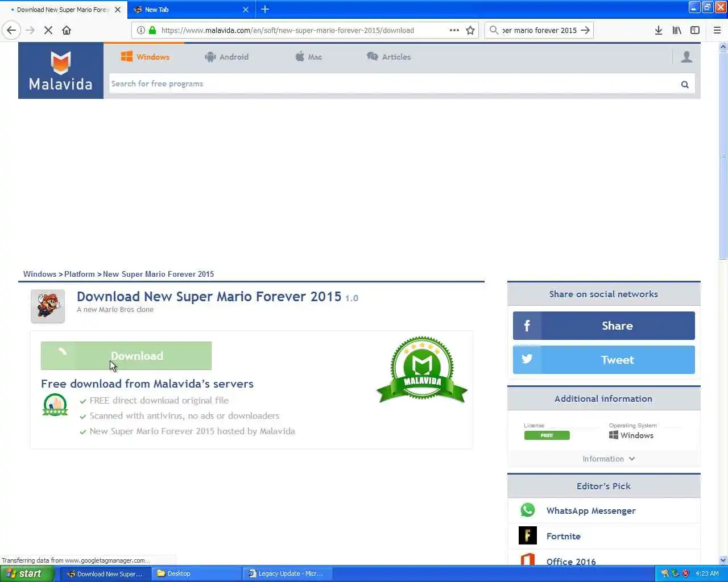Select the New Tab browser tab
This screenshot has height=582, width=728.
[191, 10]
